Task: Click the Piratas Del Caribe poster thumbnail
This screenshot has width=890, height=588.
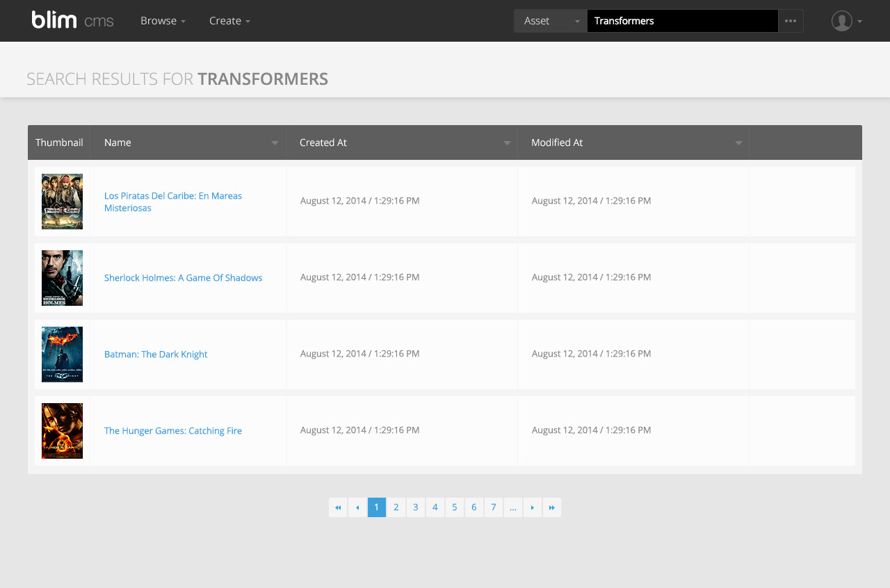Action: point(62,202)
